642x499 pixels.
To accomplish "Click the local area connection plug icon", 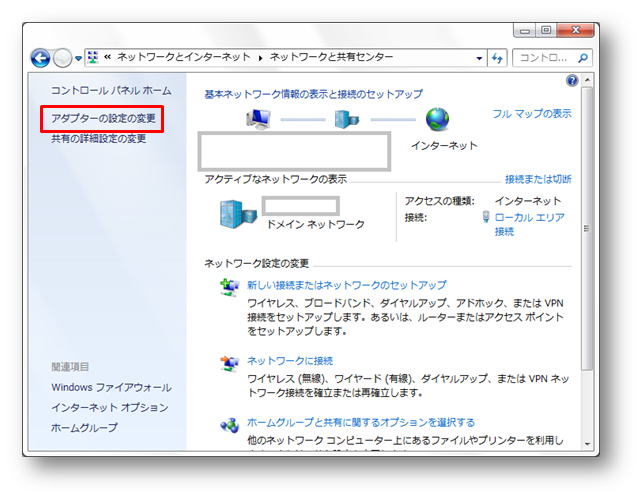I will point(486,217).
